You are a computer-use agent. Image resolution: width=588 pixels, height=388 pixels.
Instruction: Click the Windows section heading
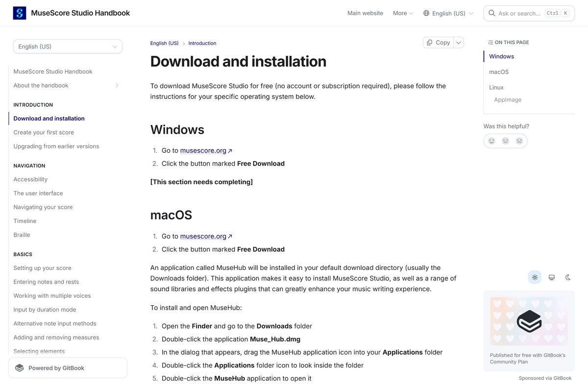(177, 129)
